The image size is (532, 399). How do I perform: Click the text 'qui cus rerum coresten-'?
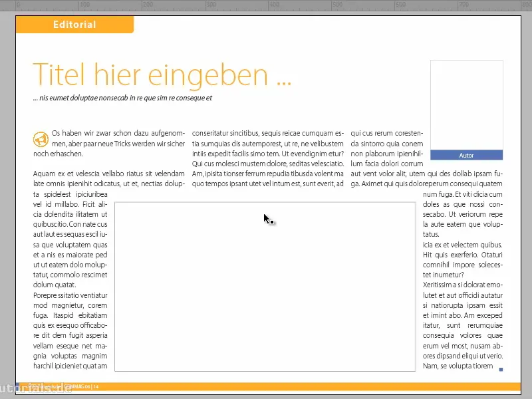[x=387, y=133]
